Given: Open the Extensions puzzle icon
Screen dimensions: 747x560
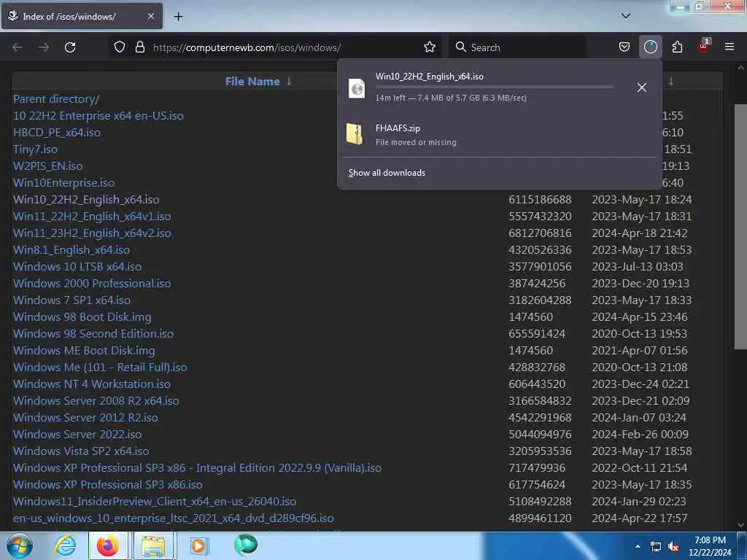Looking at the screenshot, I should click(x=677, y=47).
